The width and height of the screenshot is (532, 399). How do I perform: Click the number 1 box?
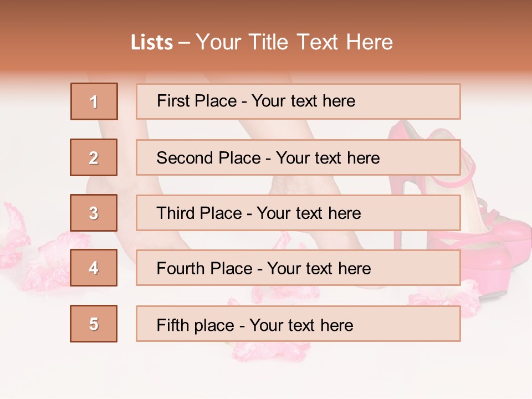(94, 101)
